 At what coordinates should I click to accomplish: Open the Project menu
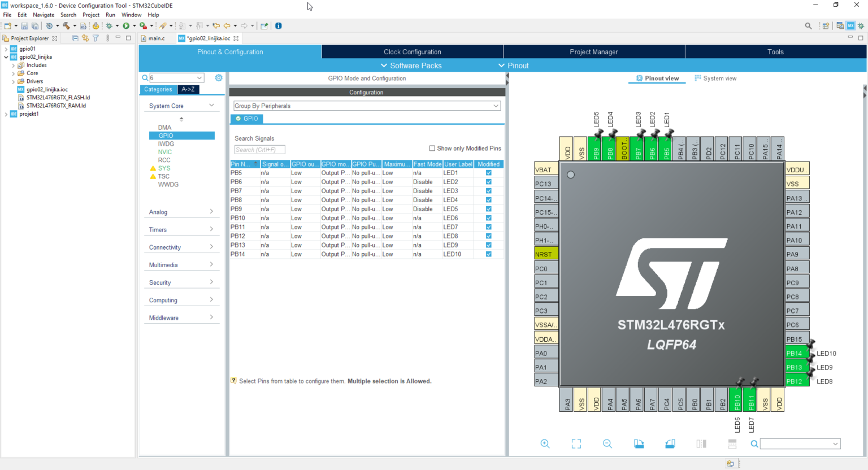pos(91,15)
